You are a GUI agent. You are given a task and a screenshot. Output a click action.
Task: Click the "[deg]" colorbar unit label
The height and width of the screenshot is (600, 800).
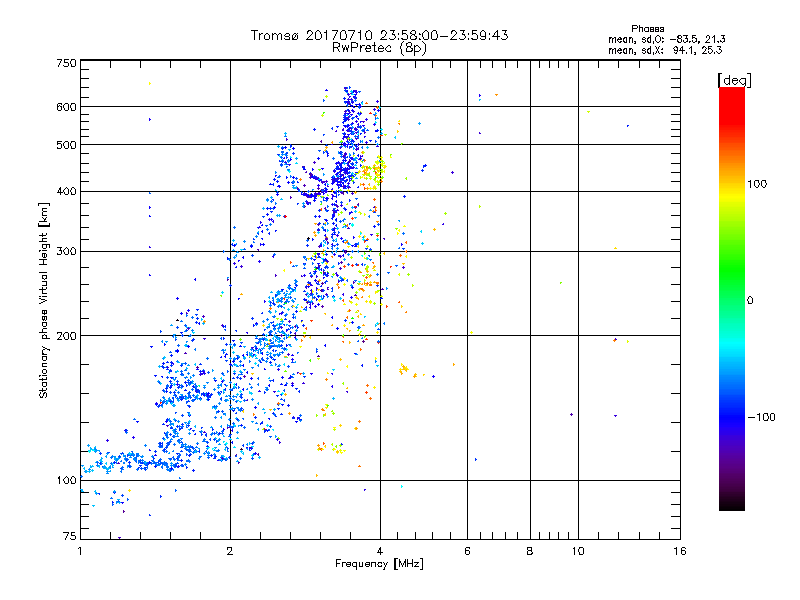[x=734, y=80]
